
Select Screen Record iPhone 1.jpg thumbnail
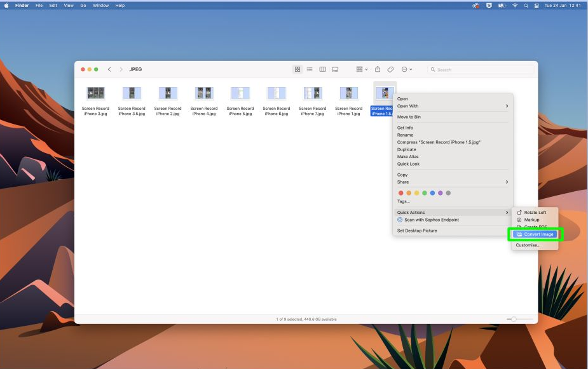pos(349,93)
